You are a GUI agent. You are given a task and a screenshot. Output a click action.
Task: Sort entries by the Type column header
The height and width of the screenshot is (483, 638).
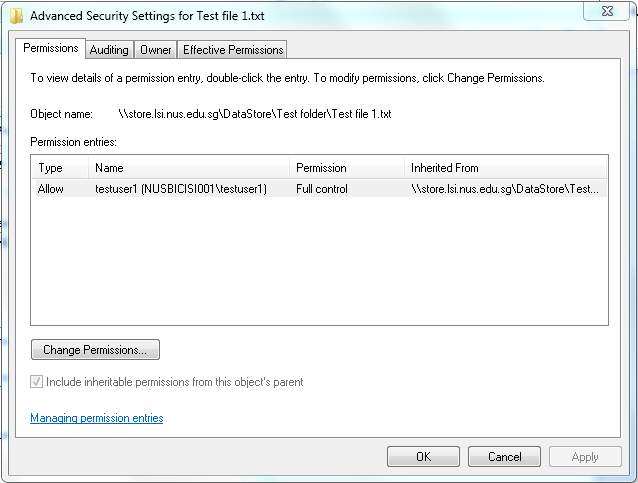tap(60, 168)
